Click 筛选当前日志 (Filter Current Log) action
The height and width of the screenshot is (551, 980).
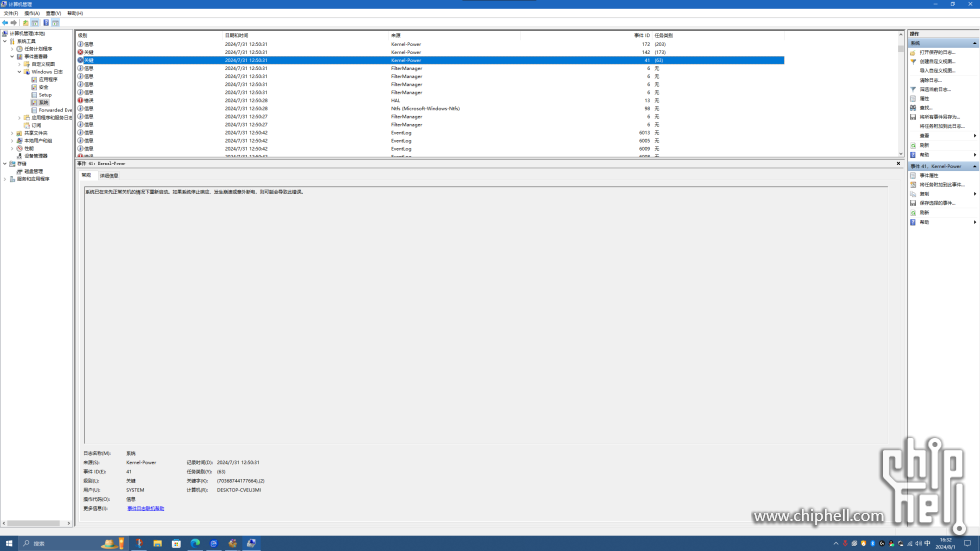[x=935, y=89]
